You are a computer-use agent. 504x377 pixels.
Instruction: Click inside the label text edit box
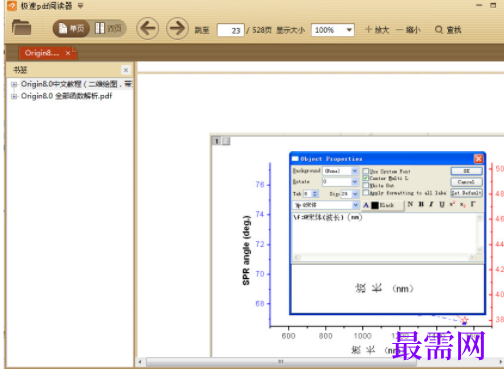384,234
